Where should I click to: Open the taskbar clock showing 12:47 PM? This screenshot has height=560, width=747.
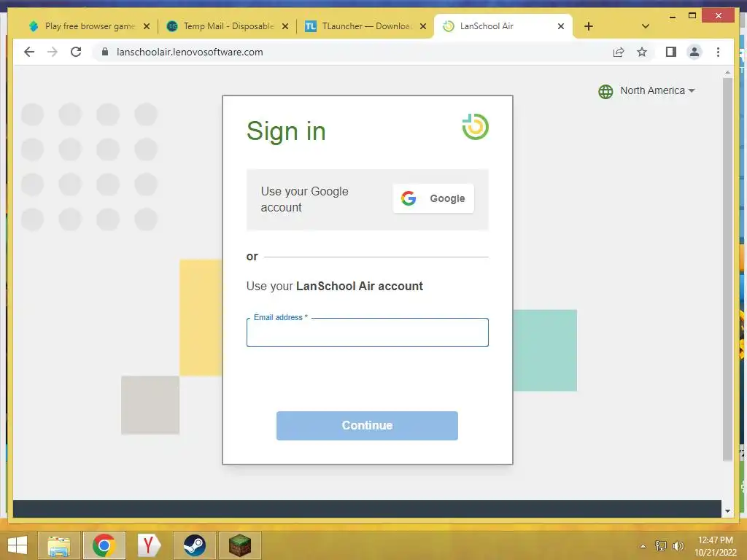(x=715, y=546)
